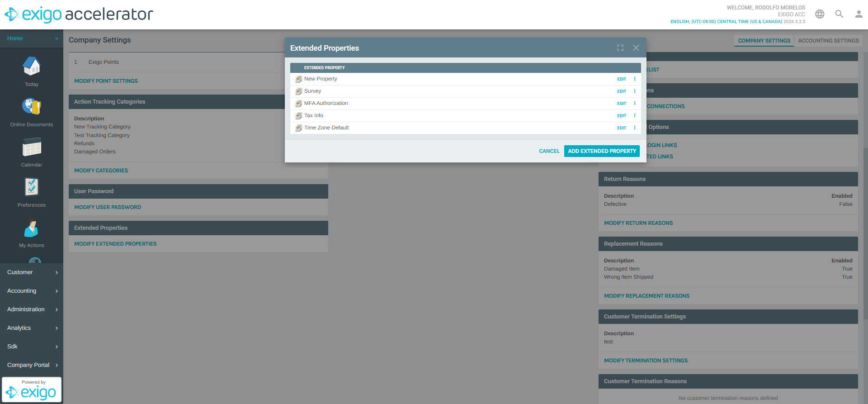
Task: Select the Company Settings tab
Action: coord(764,41)
